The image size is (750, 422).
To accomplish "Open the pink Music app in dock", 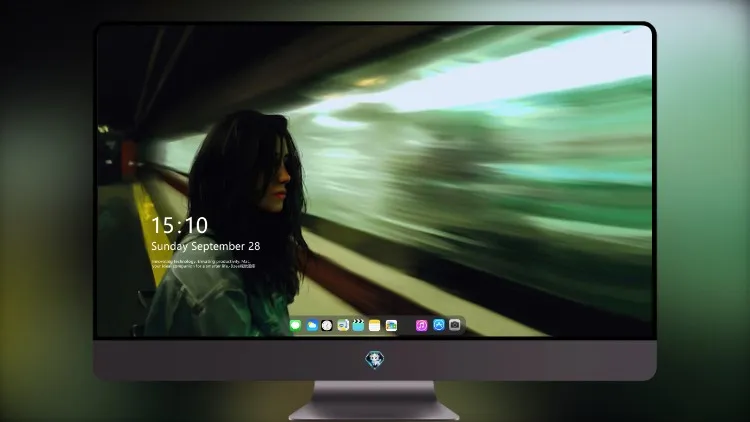I will 421,325.
